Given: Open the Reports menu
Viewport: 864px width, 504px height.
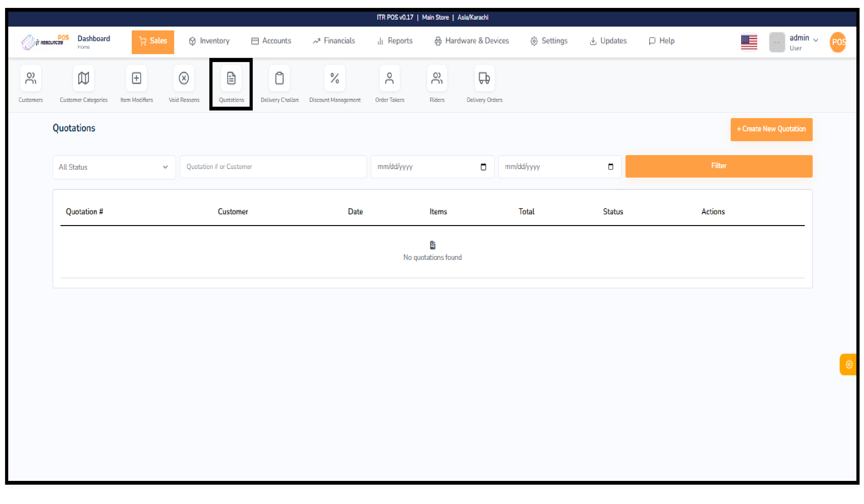Looking at the screenshot, I should pos(395,41).
